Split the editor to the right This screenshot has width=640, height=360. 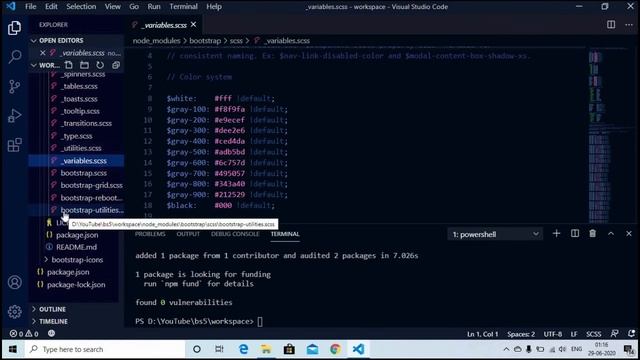(611, 24)
